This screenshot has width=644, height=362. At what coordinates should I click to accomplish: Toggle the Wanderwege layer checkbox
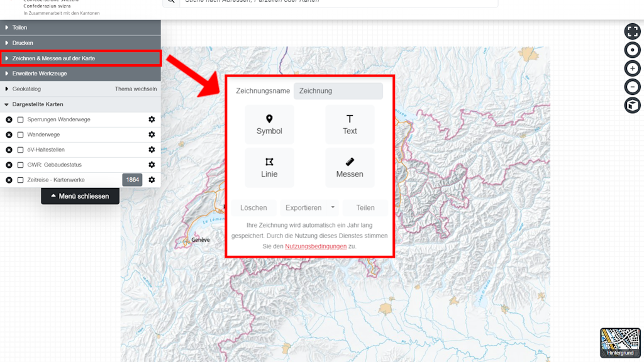tap(21, 134)
